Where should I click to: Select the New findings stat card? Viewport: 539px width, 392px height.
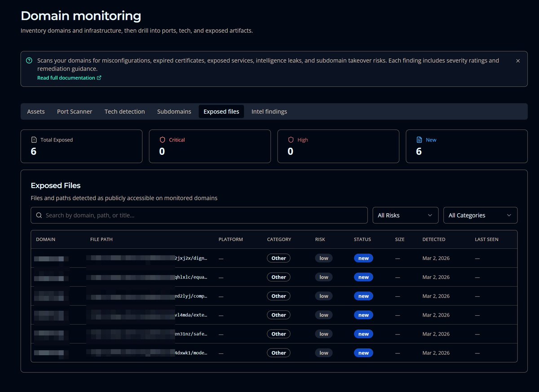[467, 146]
